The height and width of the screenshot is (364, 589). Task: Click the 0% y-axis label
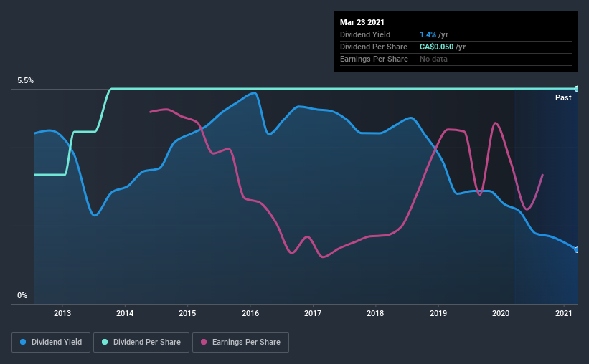22,295
